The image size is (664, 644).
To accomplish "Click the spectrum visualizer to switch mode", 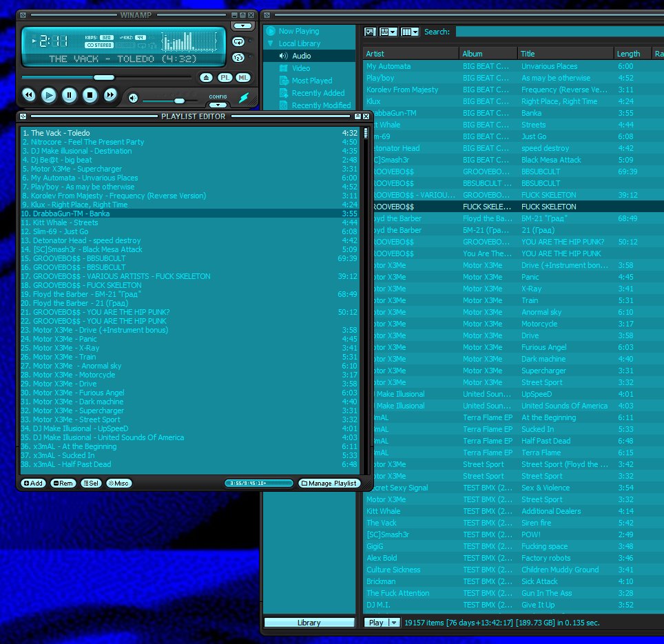I will 189,42.
